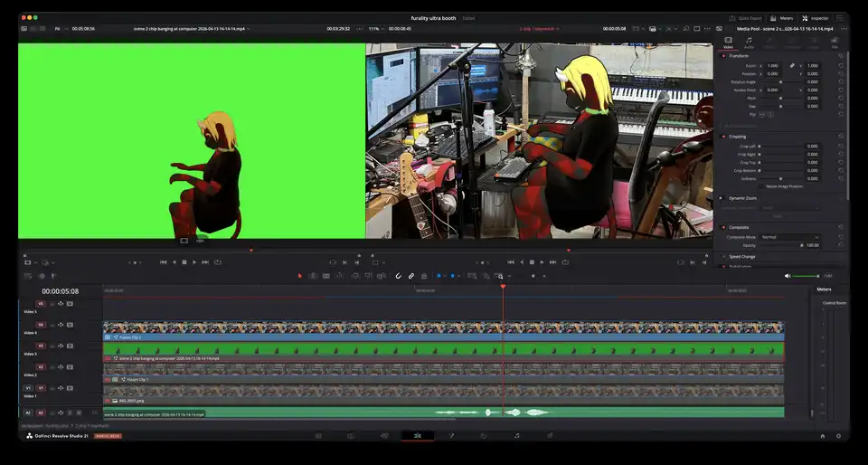Expand the Dynamic Zoom section
The height and width of the screenshot is (465, 868).
[x=742, y=197]
